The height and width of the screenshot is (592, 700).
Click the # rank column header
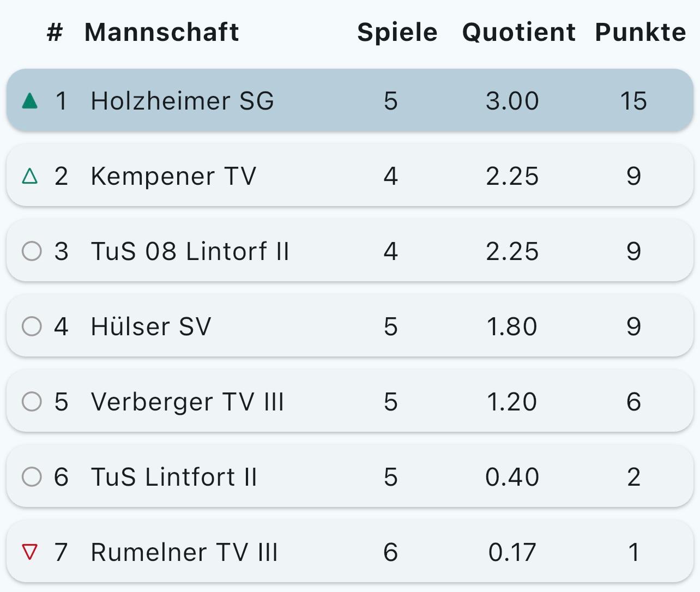[55, 32]
